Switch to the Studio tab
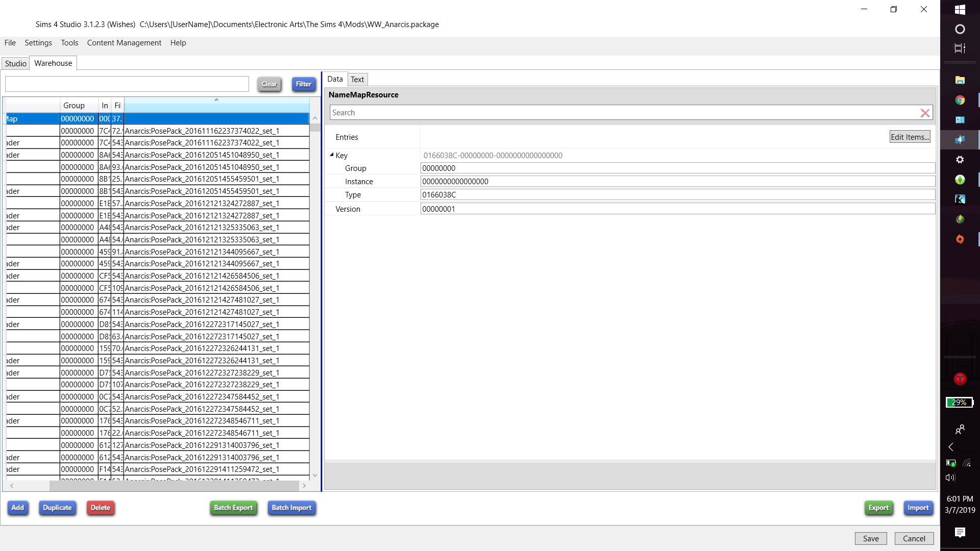The image size is (980, 551). coord(16,63)
